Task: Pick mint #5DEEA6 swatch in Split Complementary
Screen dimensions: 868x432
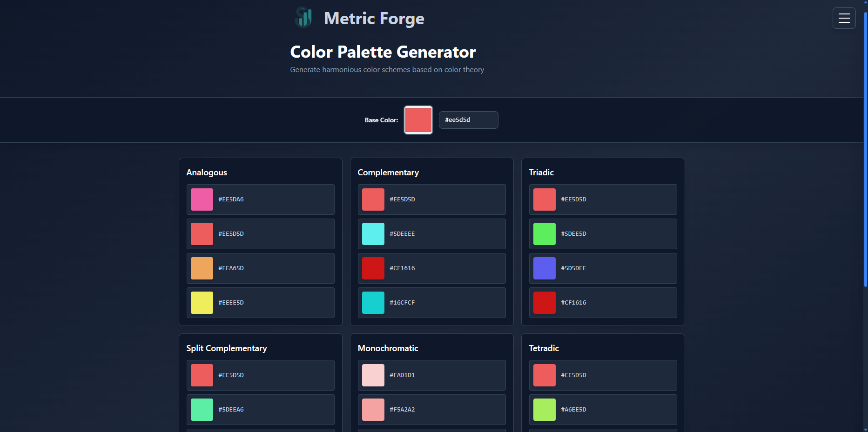Action: pyautogui.click(x=202, y=410)
